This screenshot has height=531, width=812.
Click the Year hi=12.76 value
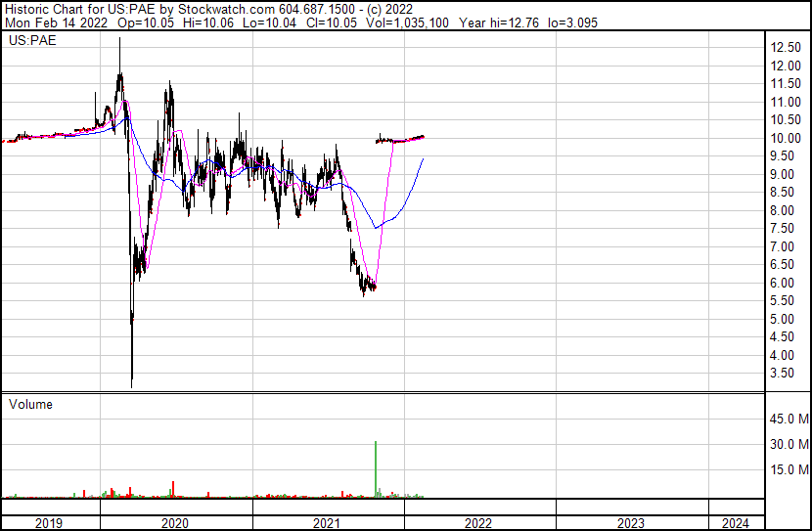(x=499, y=22)
